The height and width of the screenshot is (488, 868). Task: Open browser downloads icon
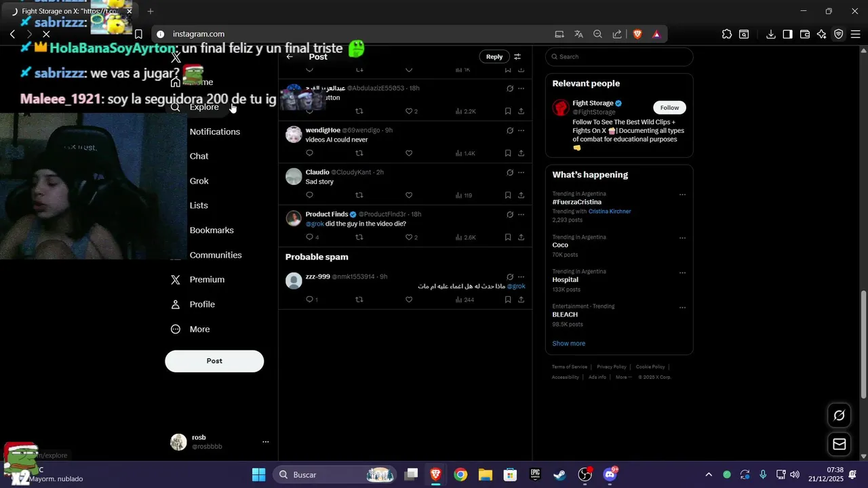(x=771, y=34)
